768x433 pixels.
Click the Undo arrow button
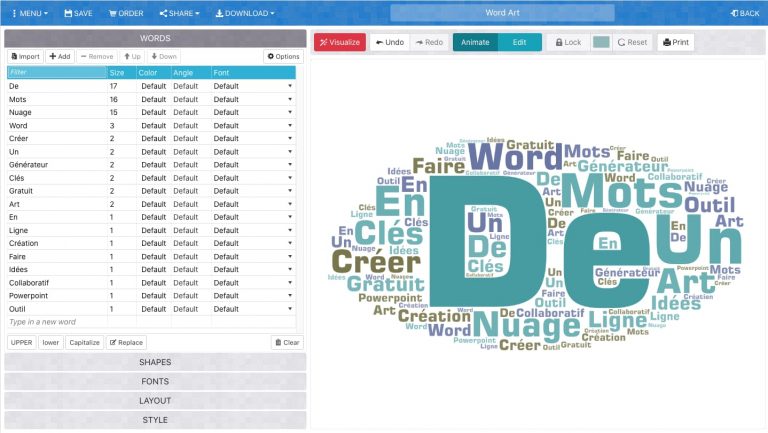[389, 42]
